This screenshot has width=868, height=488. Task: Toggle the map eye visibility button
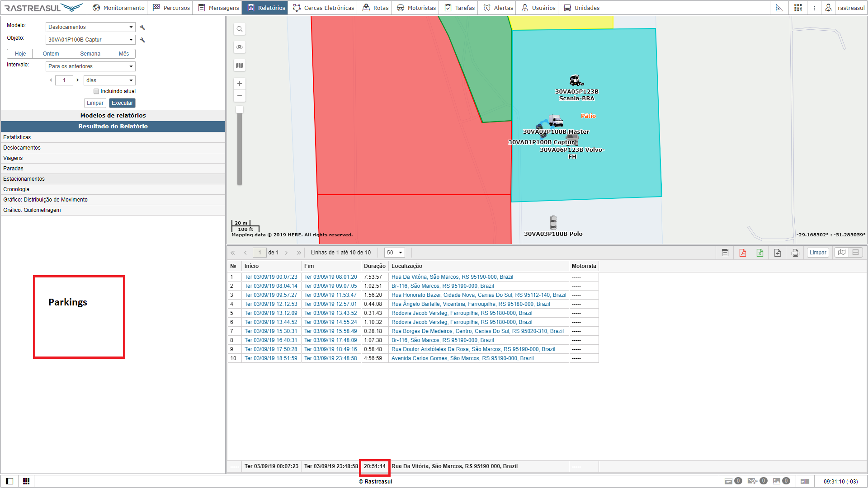pyautogui.click(x=240, y=47)
